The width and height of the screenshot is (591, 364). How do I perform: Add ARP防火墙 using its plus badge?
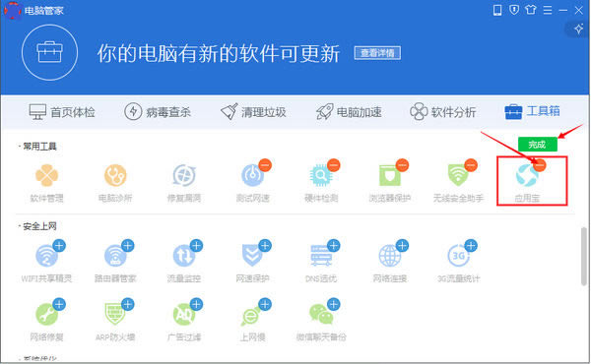[x=128, y=304]
